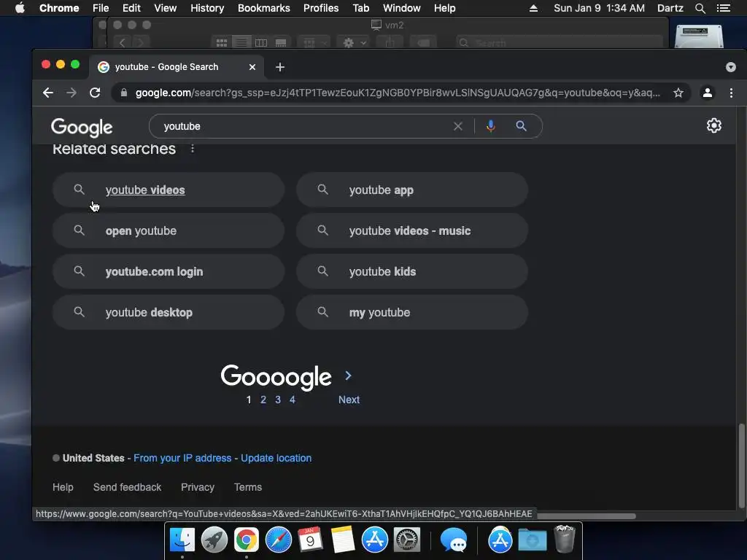The height and width of the screenshot is (560, 747).
Task: Open Launchpad from the Dock
Action: (214, 540)
